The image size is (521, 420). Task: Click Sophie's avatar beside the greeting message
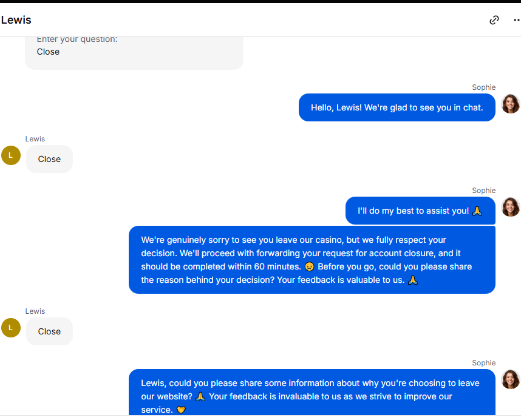[x=510, y=104]
